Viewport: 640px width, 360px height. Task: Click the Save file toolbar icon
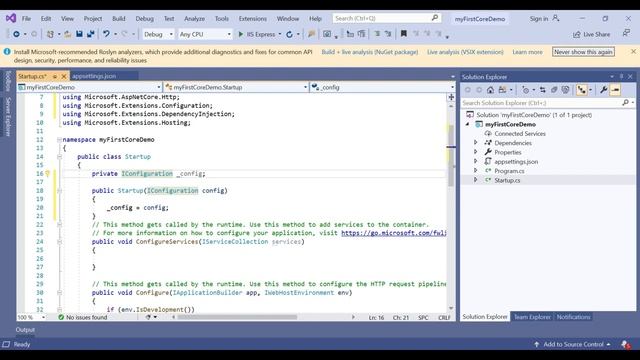point(79,34)
